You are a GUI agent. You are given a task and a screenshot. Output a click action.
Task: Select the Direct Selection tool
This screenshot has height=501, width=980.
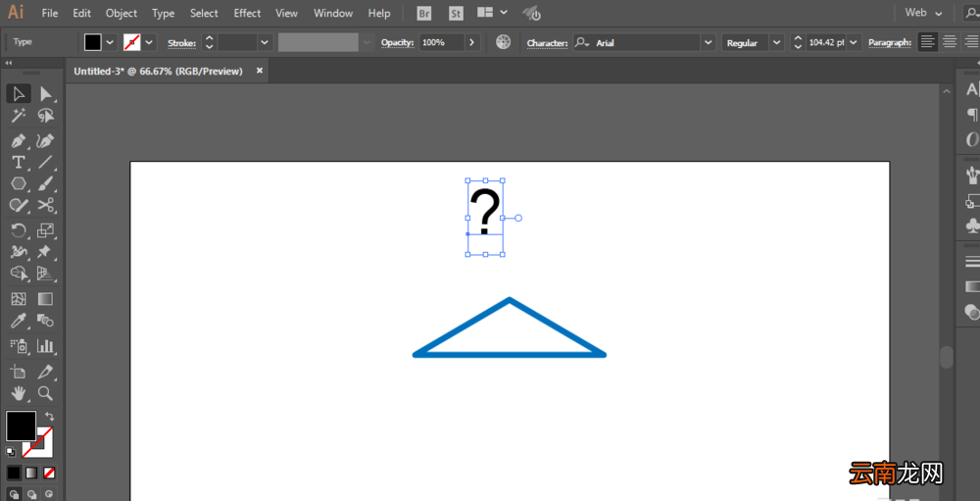tap(46, 94)
